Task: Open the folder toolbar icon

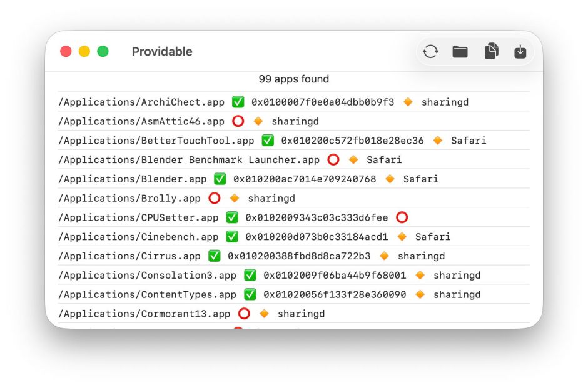Action: point(460,52)
